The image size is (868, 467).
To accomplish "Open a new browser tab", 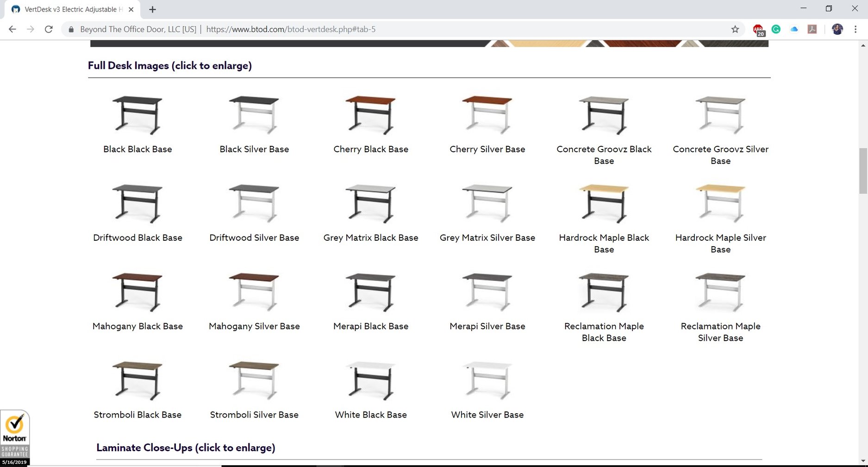I will pos(152,9).
